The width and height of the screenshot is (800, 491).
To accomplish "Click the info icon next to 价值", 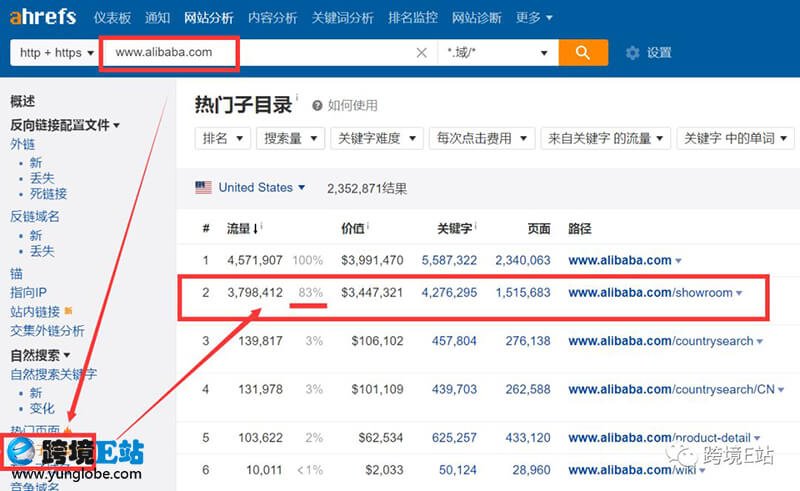I will (x=368, y=225).
